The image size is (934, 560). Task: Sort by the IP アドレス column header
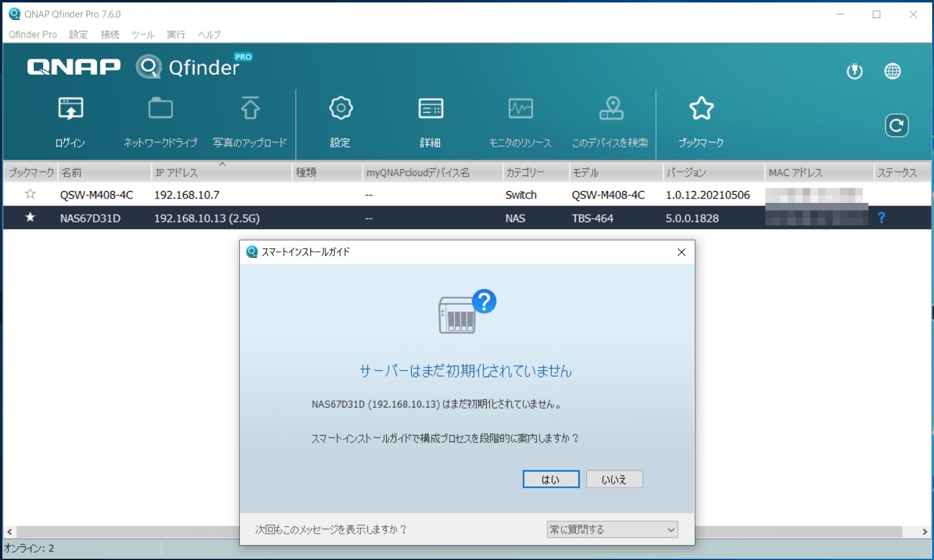[222, 172]
